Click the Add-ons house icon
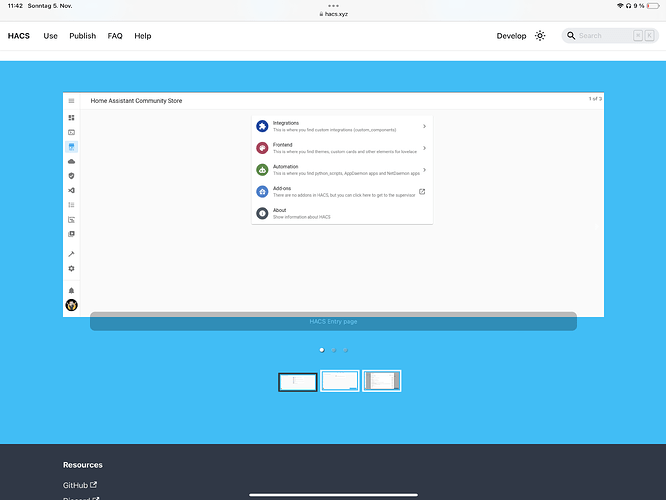The image size is (666, 500). pyautogui.click(x=262, y=192)
